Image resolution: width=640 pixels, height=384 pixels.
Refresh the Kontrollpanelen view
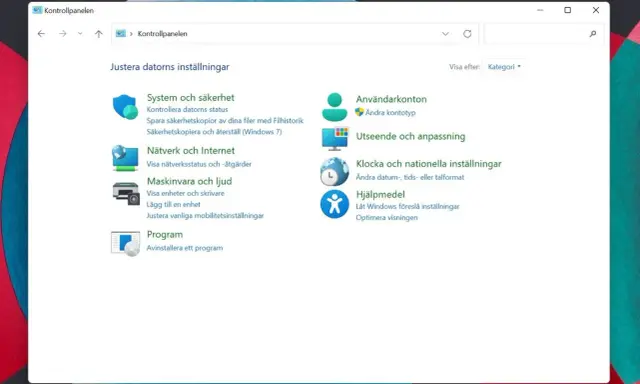pyautogui.click(x=467, y=34)
